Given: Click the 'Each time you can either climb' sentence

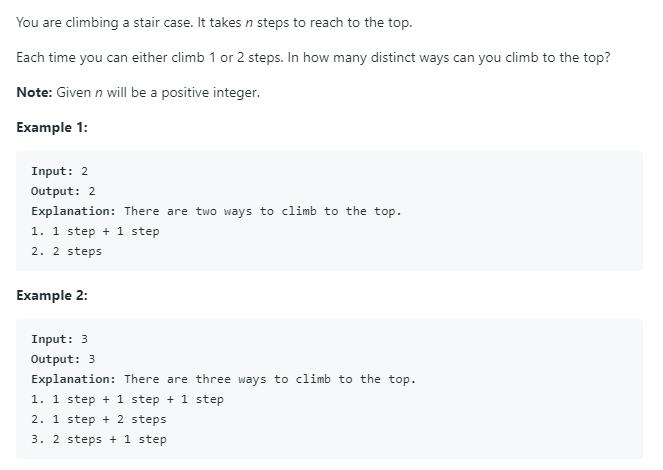Looking at the screenshot, I should pos(150,57).
